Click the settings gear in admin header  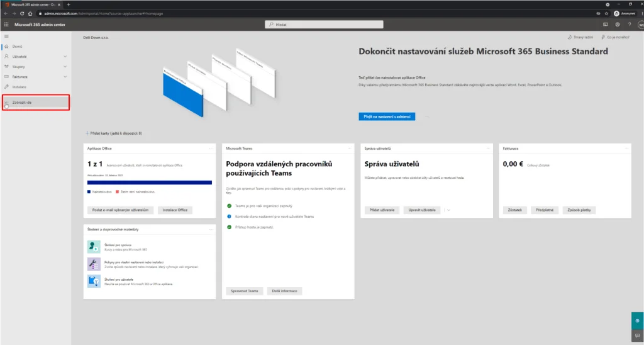pyautogui.click(x=618, y=25)
